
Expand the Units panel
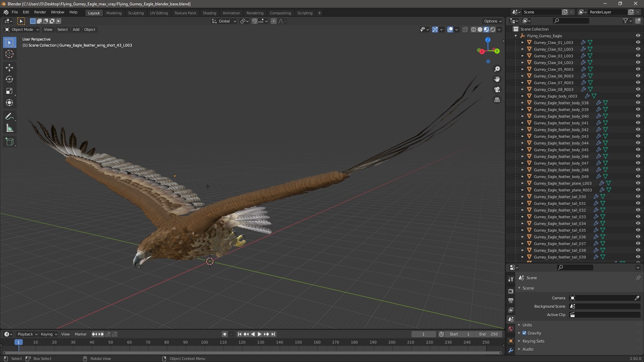[x=527, y=325]
